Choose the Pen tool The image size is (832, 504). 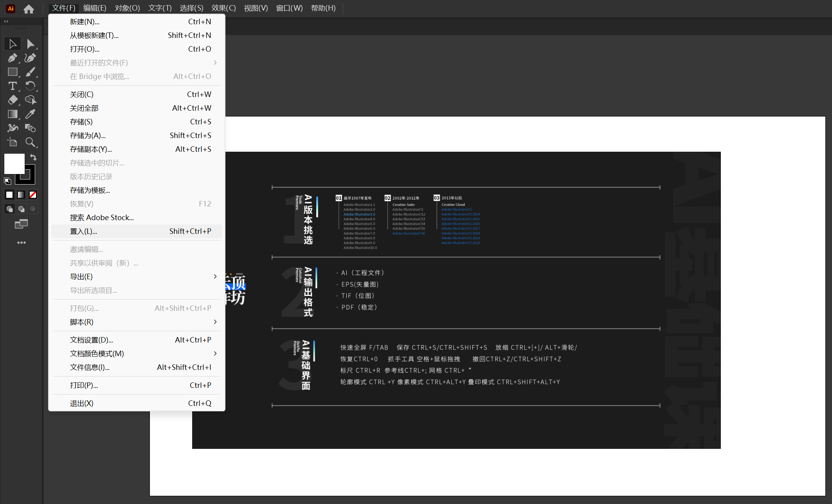pos(13,58)
